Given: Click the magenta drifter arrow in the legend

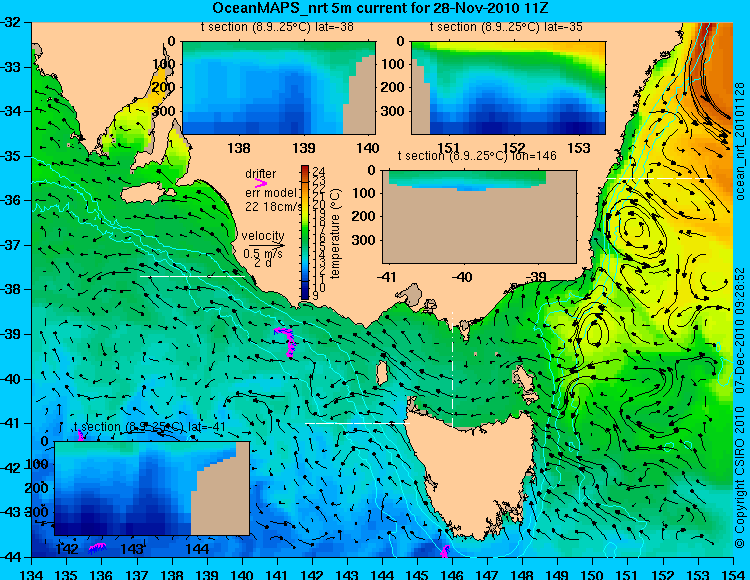Looking at the screenshot, I should (260, 183).
